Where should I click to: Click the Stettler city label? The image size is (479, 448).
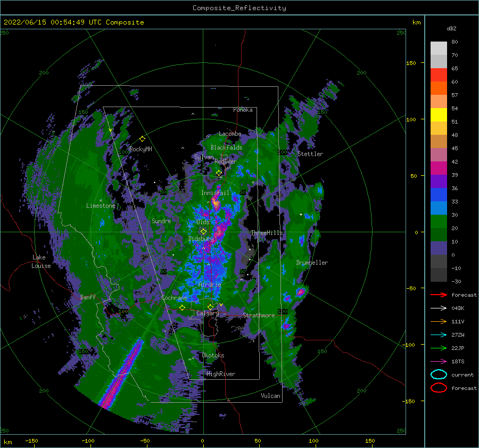point(310,154)
